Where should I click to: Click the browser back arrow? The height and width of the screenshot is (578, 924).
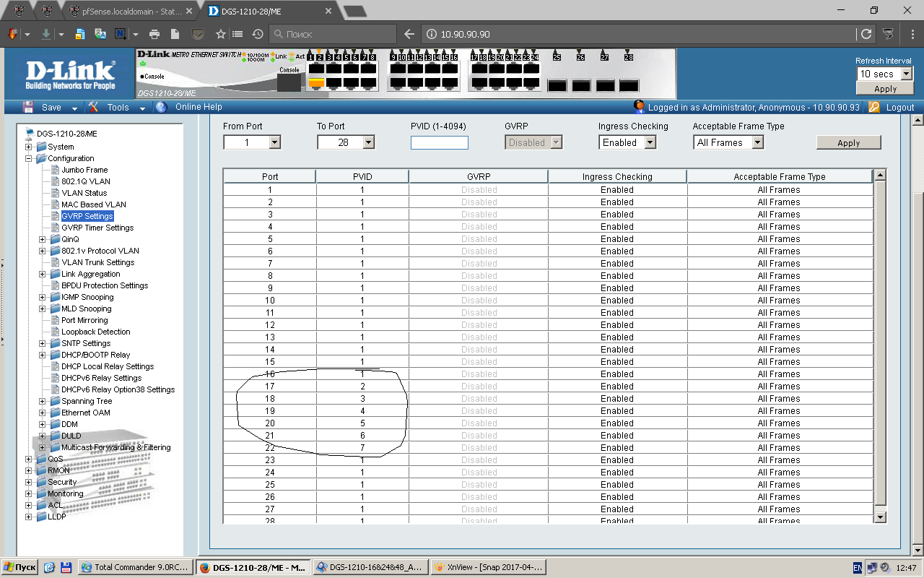409,34
